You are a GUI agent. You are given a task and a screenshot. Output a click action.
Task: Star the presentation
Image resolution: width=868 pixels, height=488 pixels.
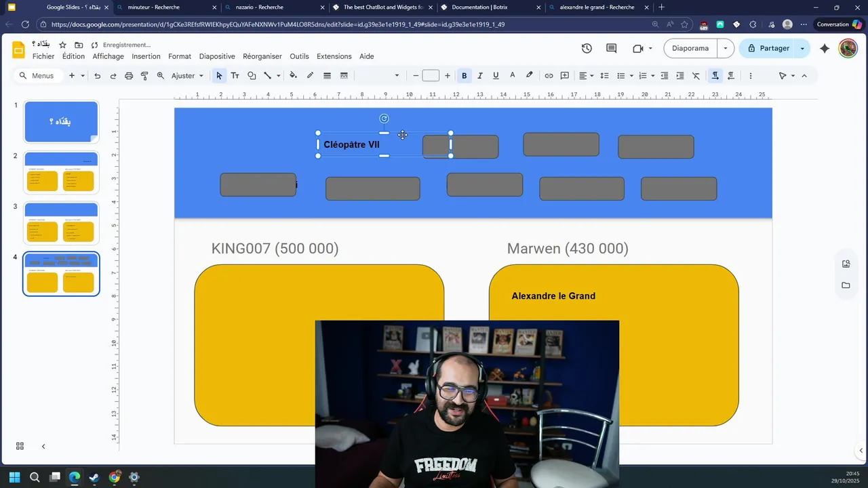coord(62,45)
